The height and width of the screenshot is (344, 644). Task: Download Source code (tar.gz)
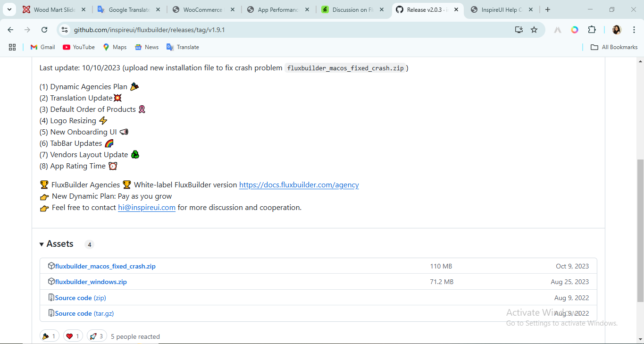(84, 313)
